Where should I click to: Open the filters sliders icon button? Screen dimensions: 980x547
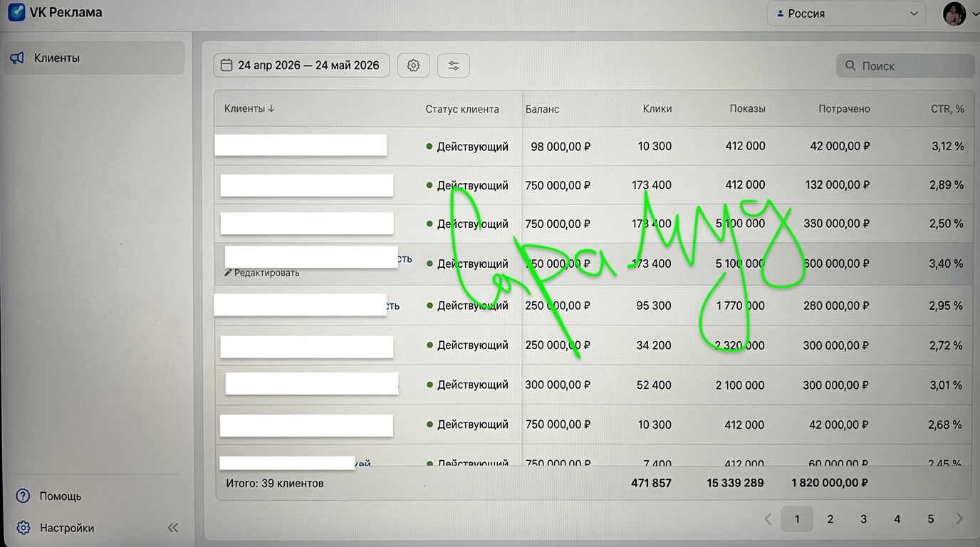point(453,66)
